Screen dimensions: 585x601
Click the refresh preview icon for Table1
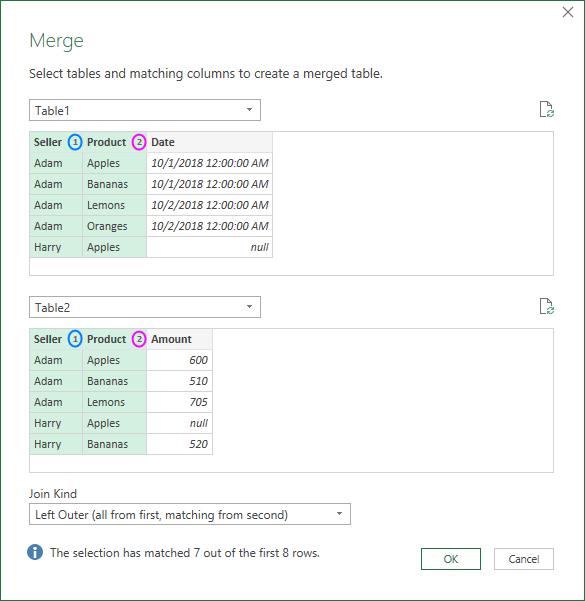pyautogui.click(x=546, y=110)
